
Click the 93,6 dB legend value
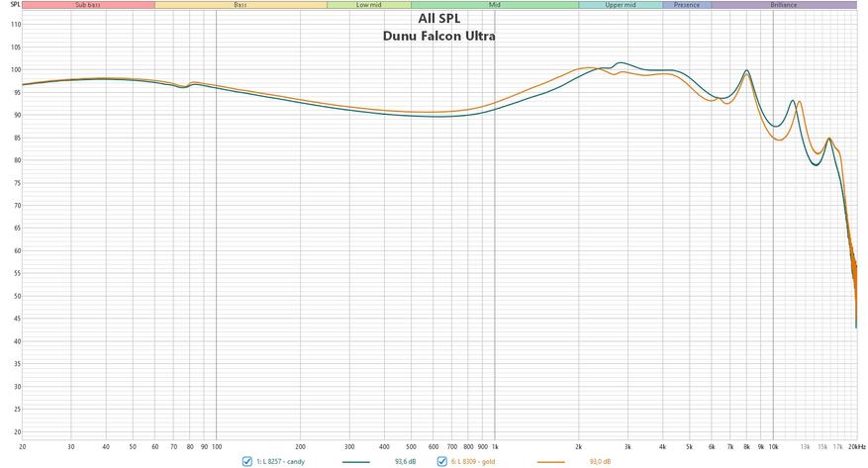(x=405, y=461)
